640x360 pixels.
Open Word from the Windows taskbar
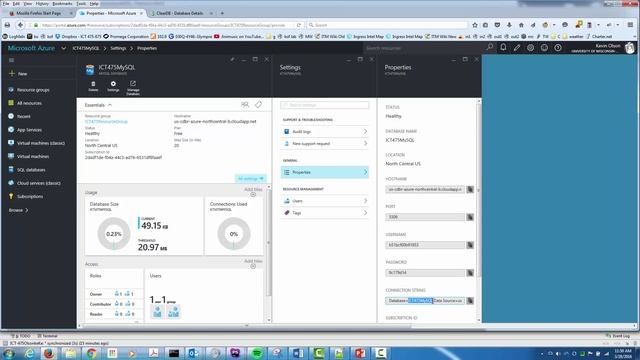pyautogui.click(x=298, y=353)
